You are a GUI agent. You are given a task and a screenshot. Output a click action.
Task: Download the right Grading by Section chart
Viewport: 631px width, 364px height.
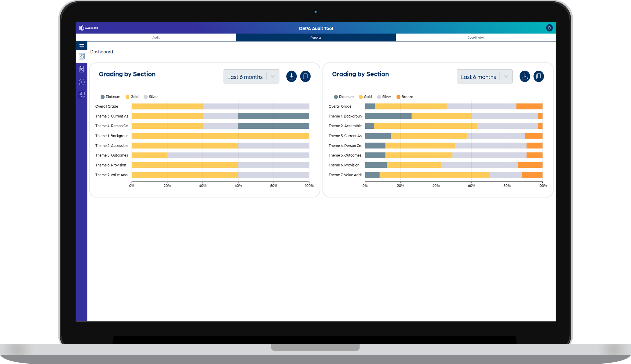point(525,76)
